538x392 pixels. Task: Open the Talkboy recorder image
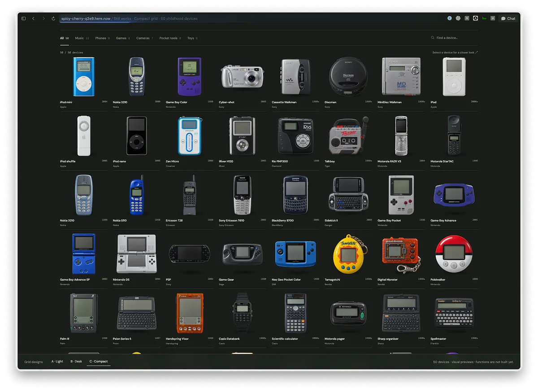[x=349, y=136]
